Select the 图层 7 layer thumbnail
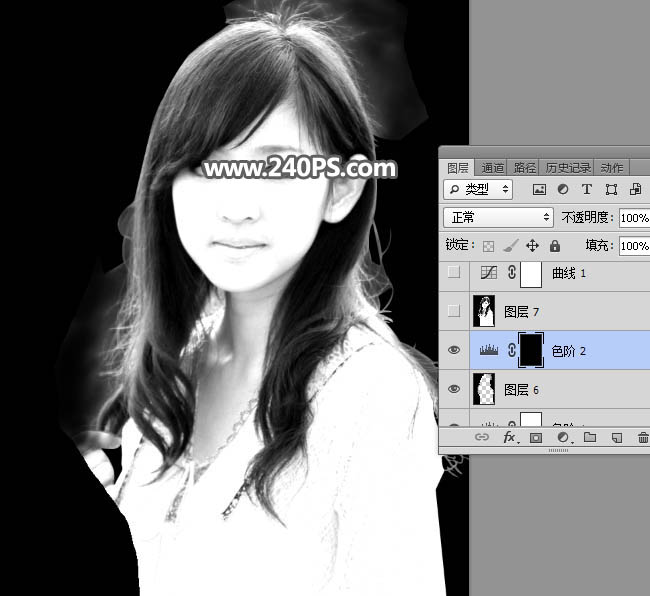The width and height of the screenshot is (650, 596). [x=484, y=311]
